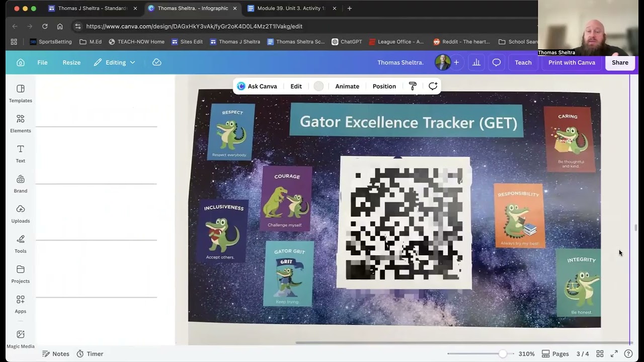Click Edit in the floating toolbar
The image size is (644, 362).
296,86
